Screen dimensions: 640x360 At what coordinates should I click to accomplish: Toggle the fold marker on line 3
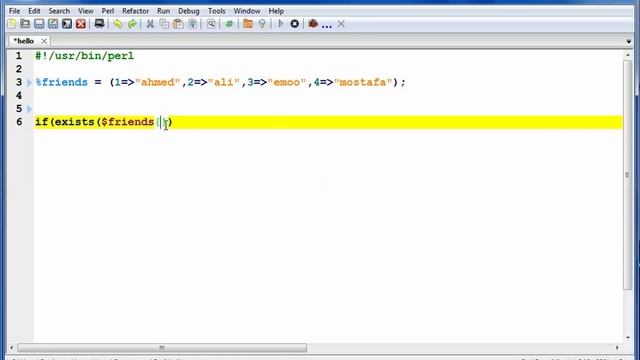29,82
